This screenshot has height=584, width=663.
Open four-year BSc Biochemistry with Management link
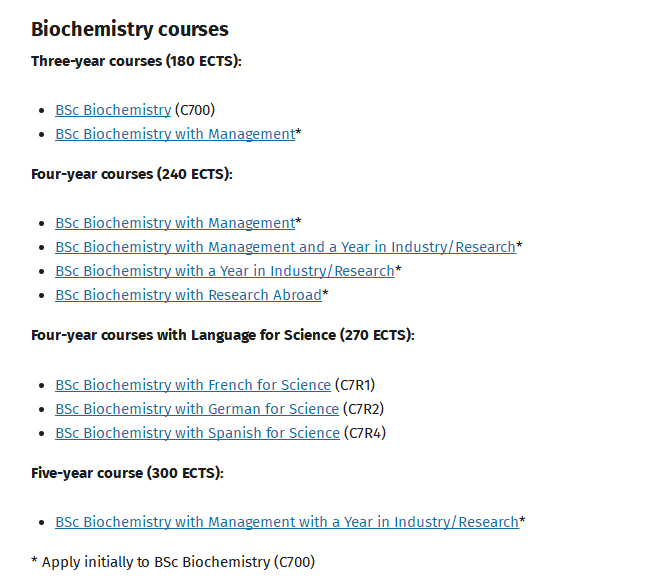(175, 223)
